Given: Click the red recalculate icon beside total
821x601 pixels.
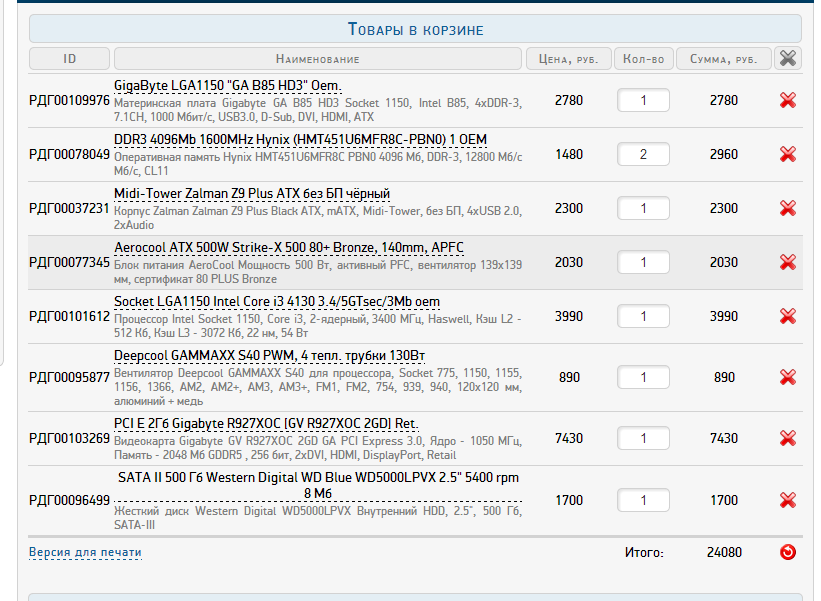Looking at the screenshot, I should point(787,552).
